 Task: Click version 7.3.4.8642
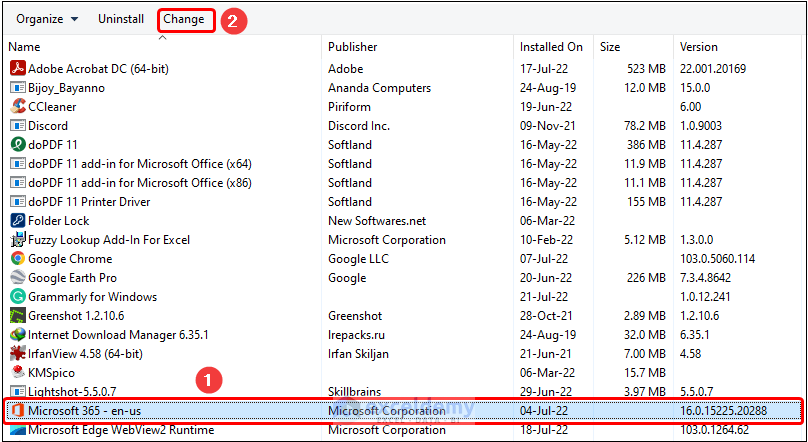(x=705, y=278)
